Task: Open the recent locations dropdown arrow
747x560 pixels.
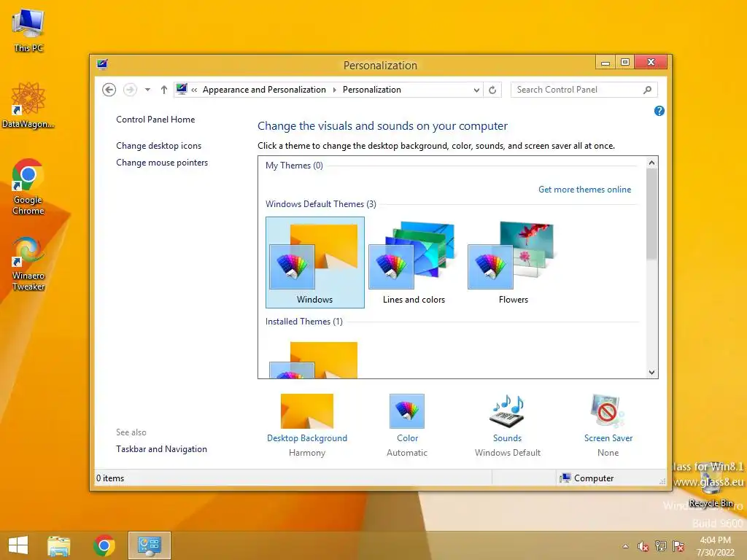Action: click(x=147, y=90)
